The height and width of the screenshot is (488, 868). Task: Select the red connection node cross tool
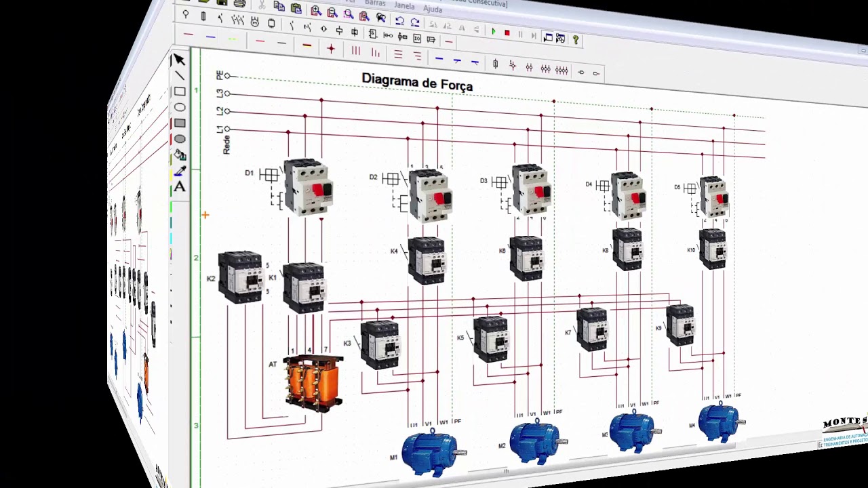tap(331, 49)
